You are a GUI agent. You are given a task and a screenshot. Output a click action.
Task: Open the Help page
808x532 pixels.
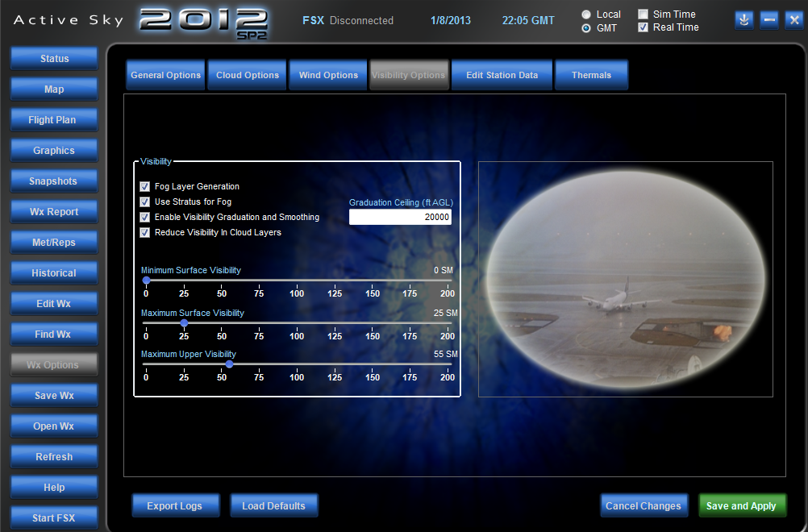(54, 488)
